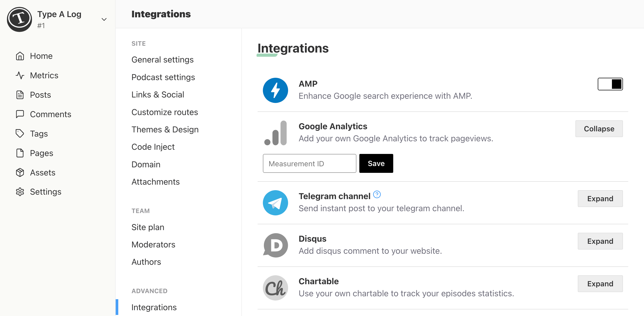Click the Type A Log site logo
The image size is (644, 316).
coord(19,19)
